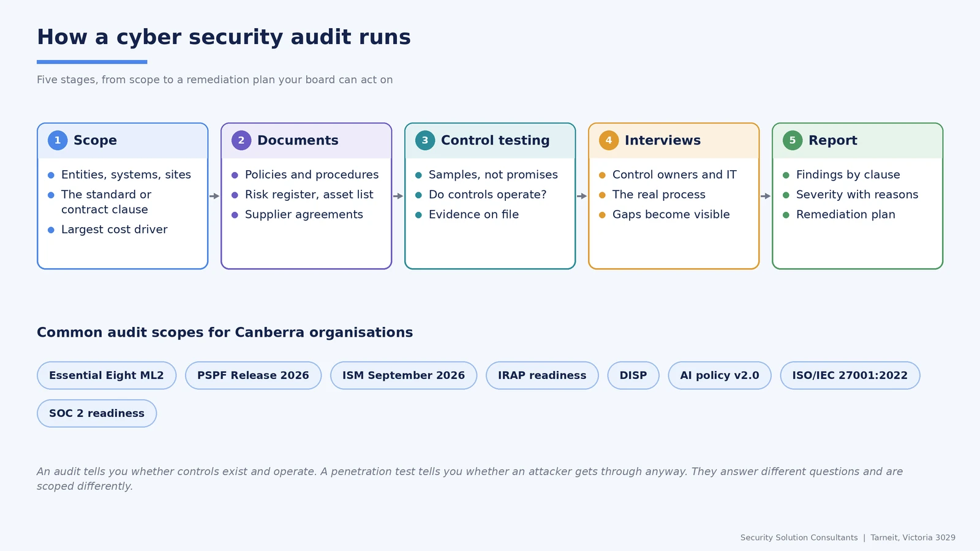This screenshot has width=980, height=551.
Task: Click "Risk register, asset list" bullet
Action: 309,195
